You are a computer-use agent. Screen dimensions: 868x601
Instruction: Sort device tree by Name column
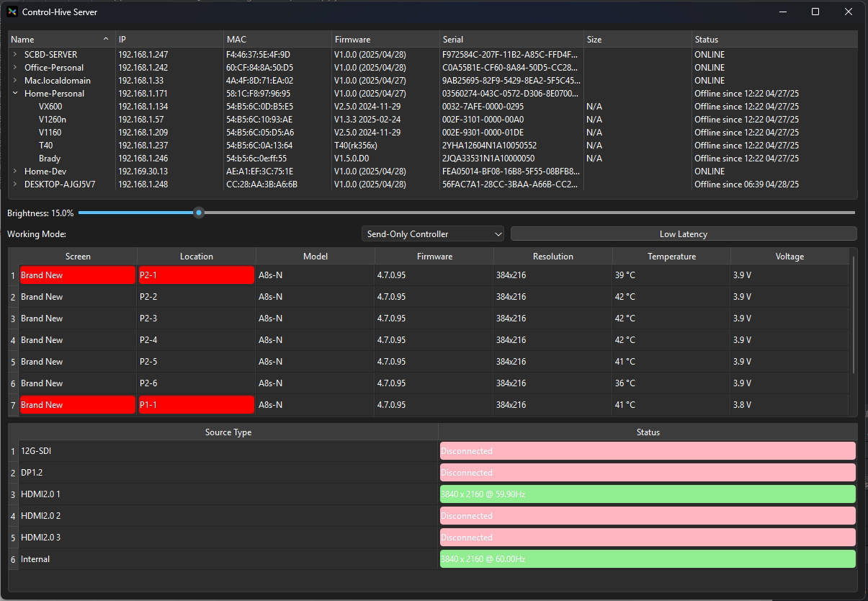point(61,40)
